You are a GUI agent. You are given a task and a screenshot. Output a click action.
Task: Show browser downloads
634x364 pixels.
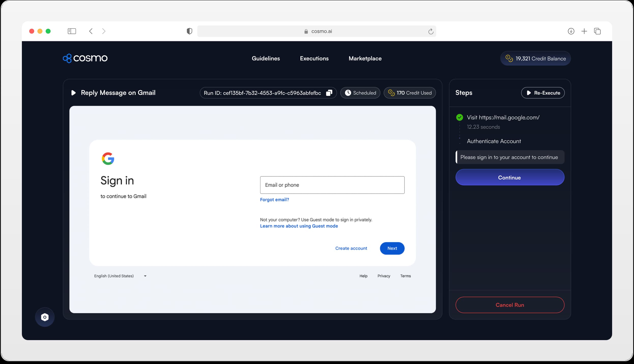coord(571,31)
